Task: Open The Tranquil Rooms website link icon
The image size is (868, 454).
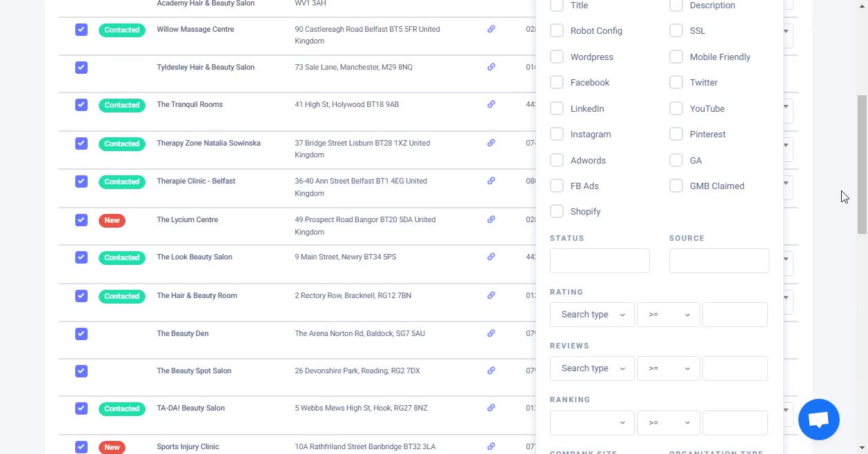Action: click(x=491, y=105)
